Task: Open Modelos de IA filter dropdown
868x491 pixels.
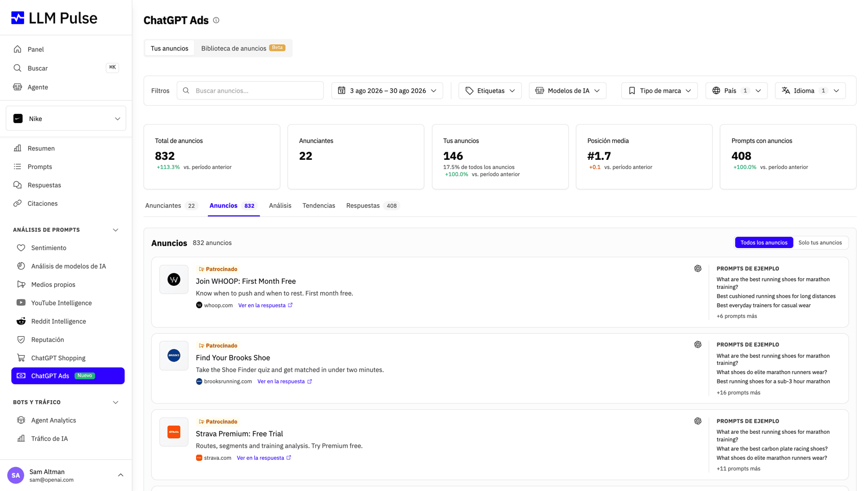Action: [567, 91]
